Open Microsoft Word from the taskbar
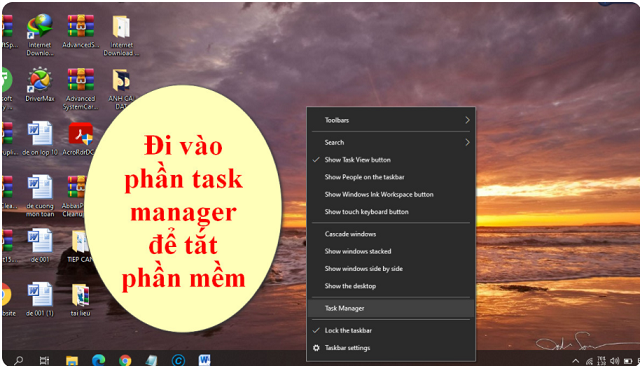 [204, 360]
